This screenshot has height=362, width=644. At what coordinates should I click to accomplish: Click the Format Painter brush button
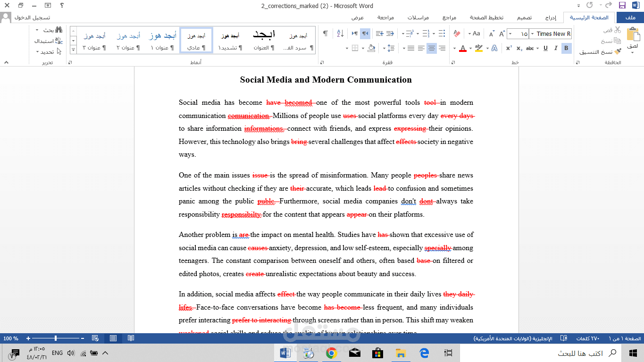tap(600, 52)
